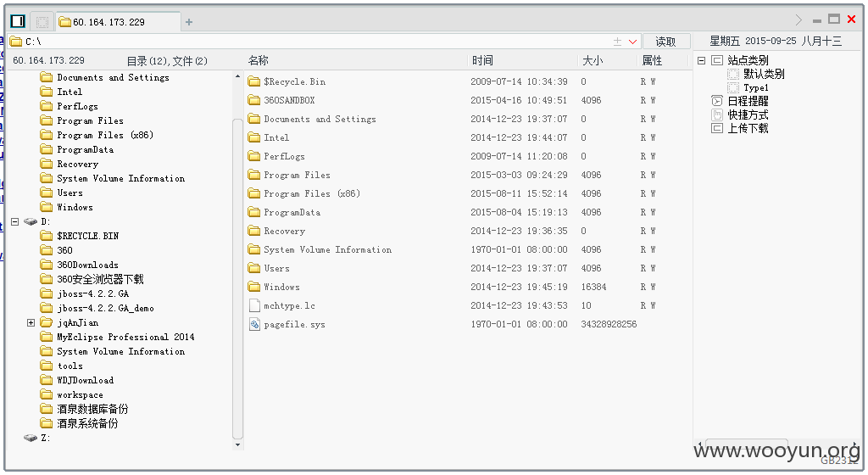Open a new tab with the plus button
The width and height of the screenshot is (868, 475).
coord(189,22)
